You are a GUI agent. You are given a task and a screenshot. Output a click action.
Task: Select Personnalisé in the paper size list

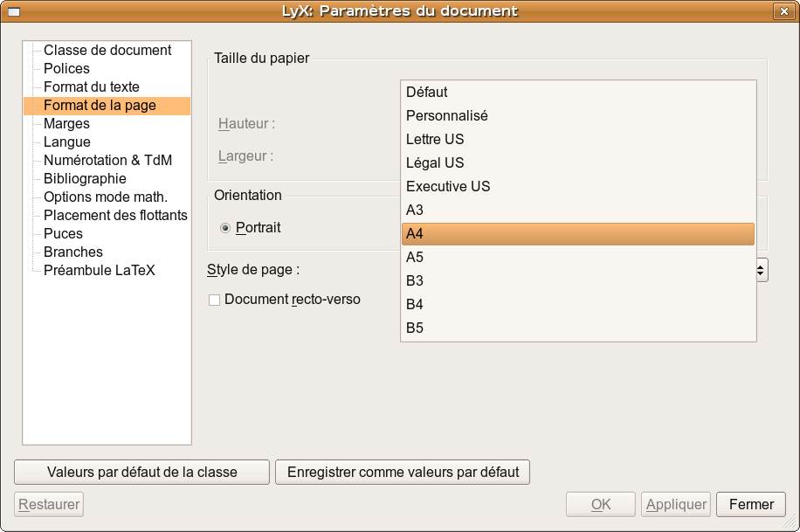[x=577, y=116]
